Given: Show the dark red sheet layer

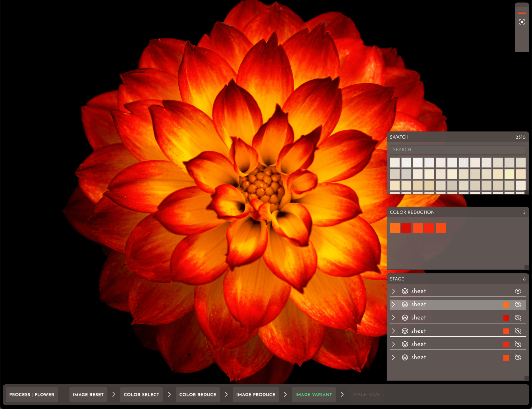Looking at the screenshot, I should [x=518, y=318].
